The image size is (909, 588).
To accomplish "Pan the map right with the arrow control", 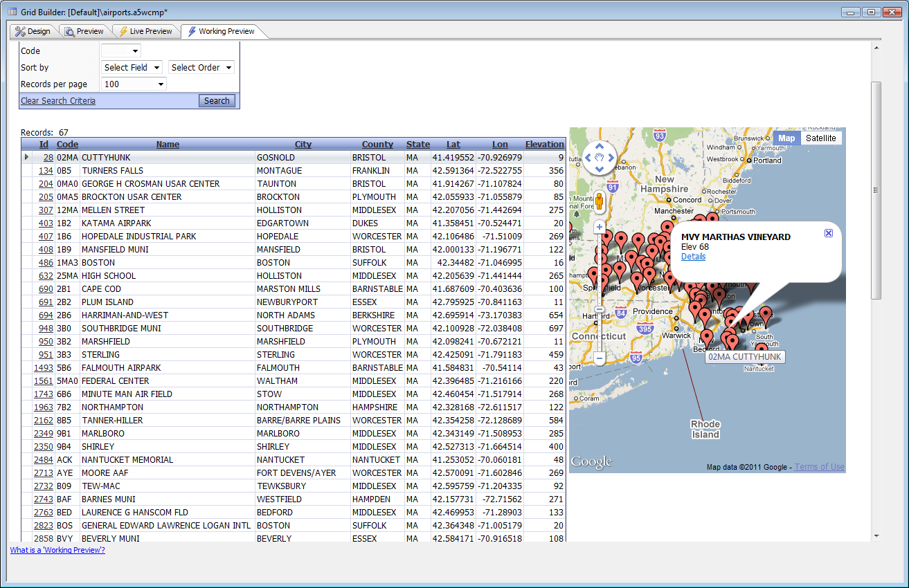I will [x=611, y=158].
